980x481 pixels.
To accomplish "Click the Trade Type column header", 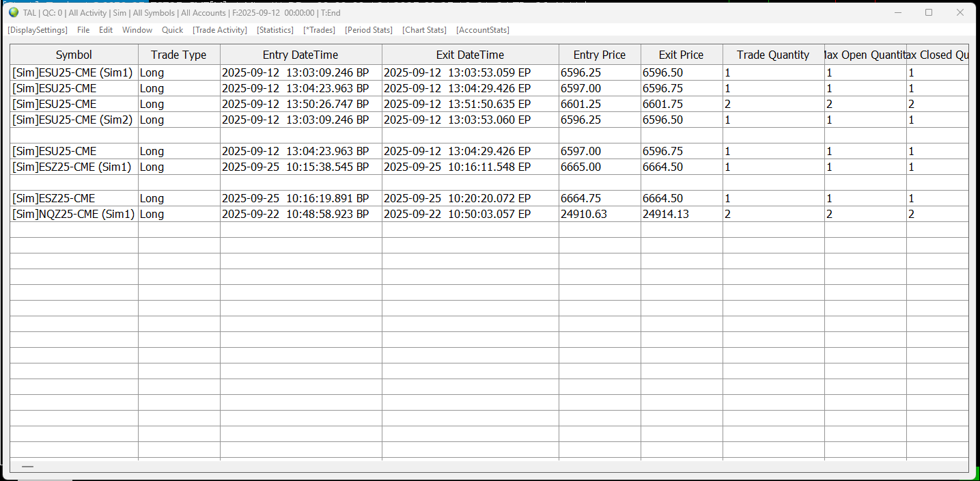I will tap(179, 55).
